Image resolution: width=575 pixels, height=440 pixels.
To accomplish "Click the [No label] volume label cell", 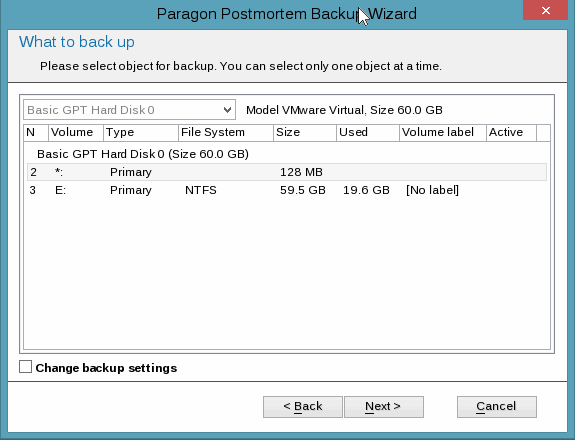I will (432, 190).
